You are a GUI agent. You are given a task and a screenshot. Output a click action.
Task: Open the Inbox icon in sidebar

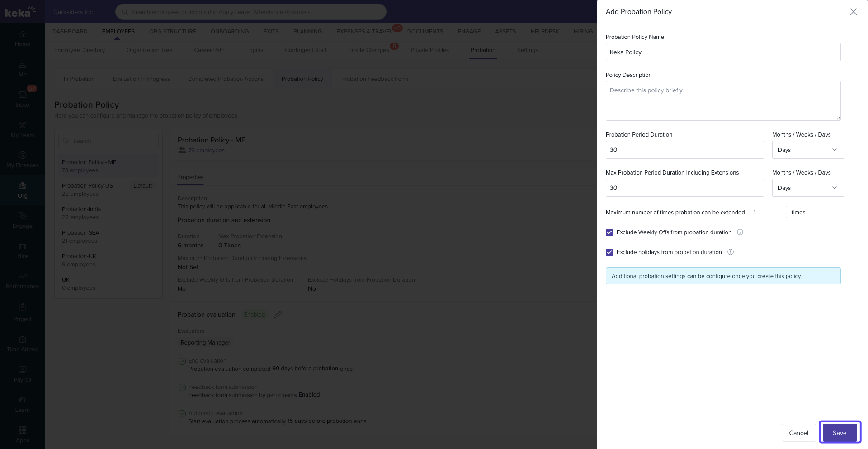click(x=23, y=95)
